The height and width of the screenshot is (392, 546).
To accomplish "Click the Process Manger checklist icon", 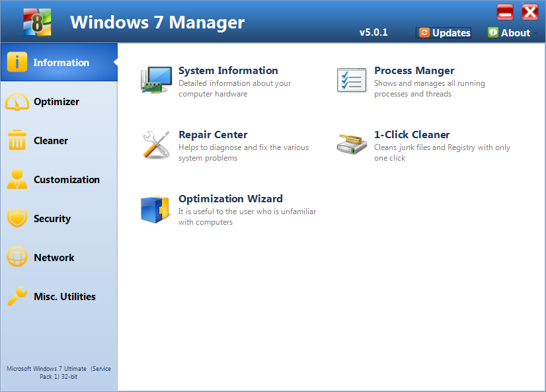I will tap(352, 79).
